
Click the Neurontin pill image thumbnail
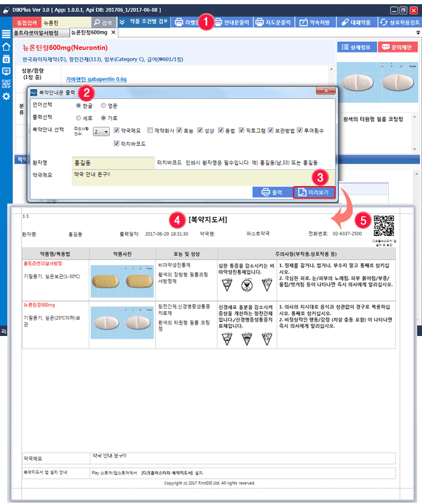click(x=377, y=82)
